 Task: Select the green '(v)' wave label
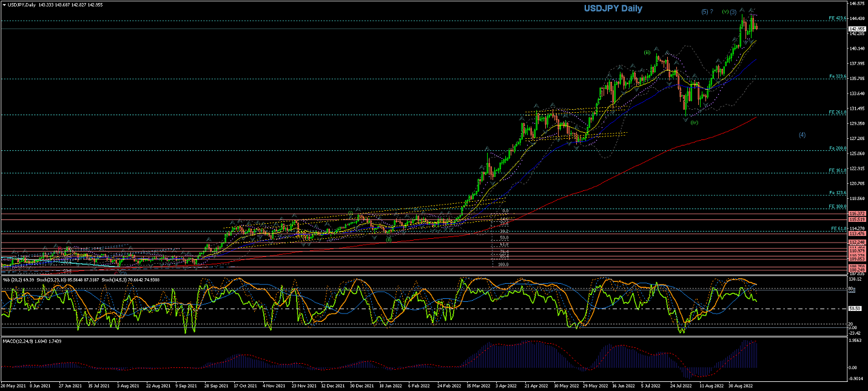pos(725,12)
